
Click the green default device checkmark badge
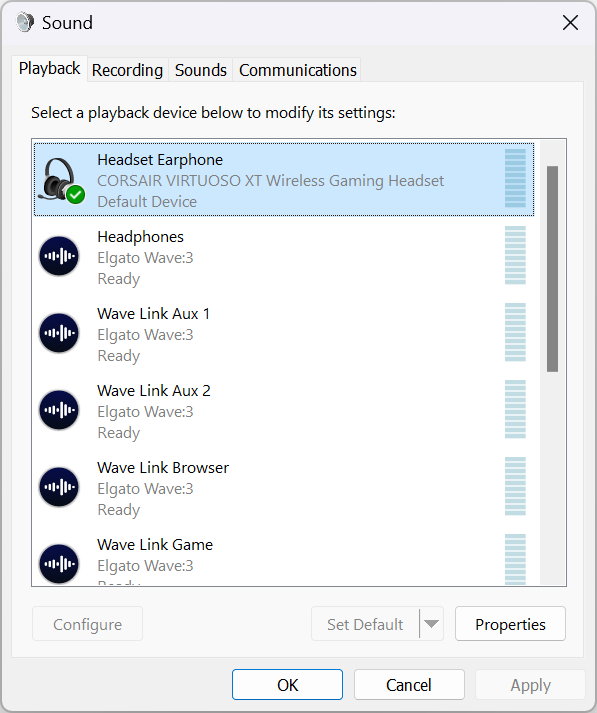(x=75, y=195)
